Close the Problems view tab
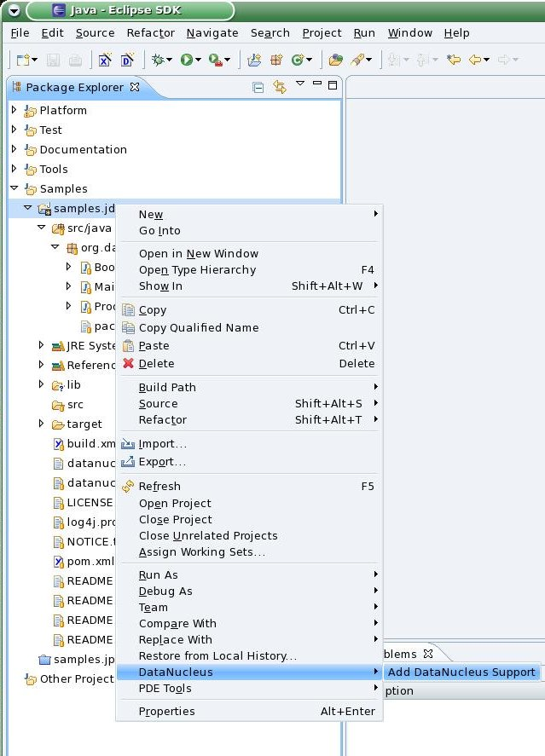This screenshot has width=545, height=756. click(x=428, y=654)
